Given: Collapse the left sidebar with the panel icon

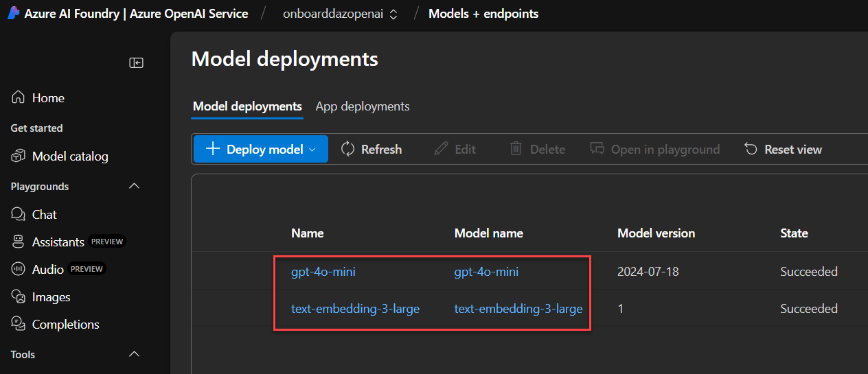Looking at the screenshot, I should [x=137, y=63].
